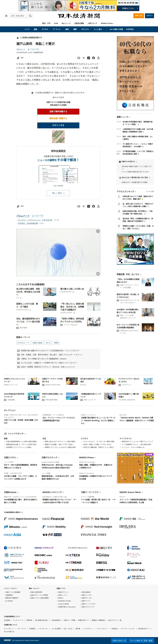Screen dimensions: 158x644
Task: Open Myニュース in the header
Action: click(x=66, y=23)
